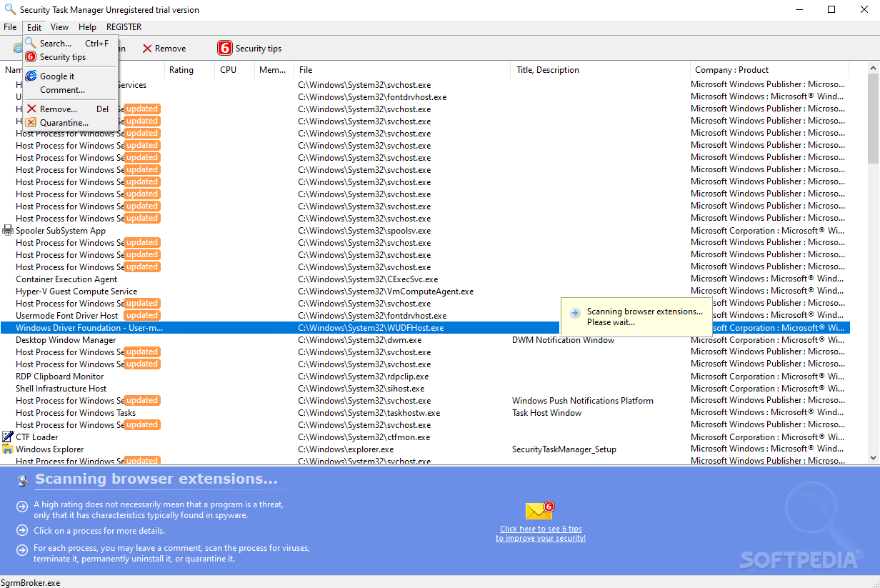Click the red Security tips icon in Edit menu
The width and height of the screenshot is (880, 588).
pos(31,57)
